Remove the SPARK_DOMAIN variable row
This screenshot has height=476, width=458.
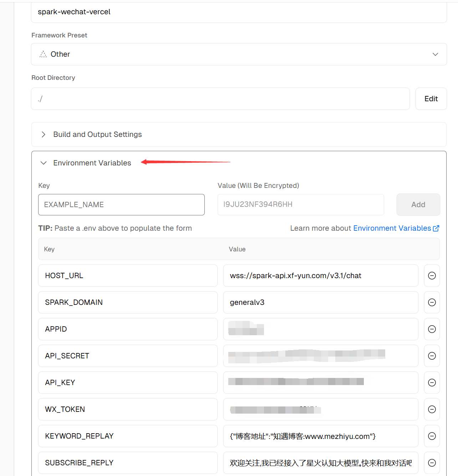point(432,302)
